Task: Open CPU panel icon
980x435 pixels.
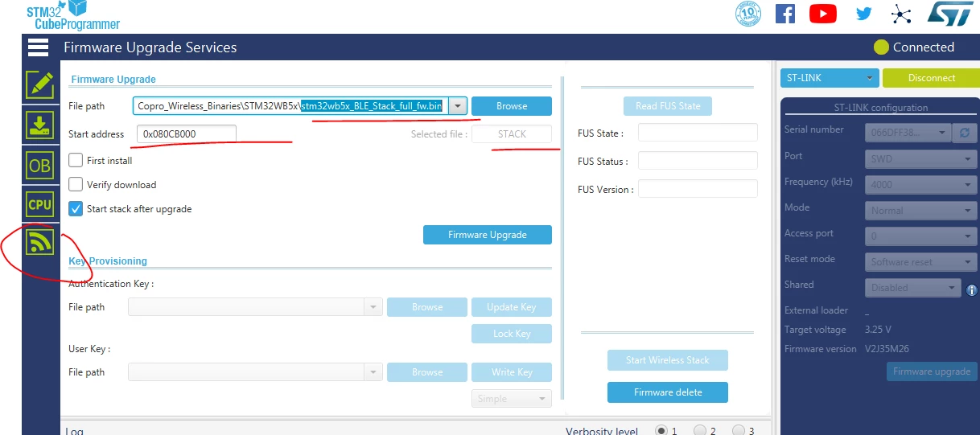Action: tap(39, 204)
